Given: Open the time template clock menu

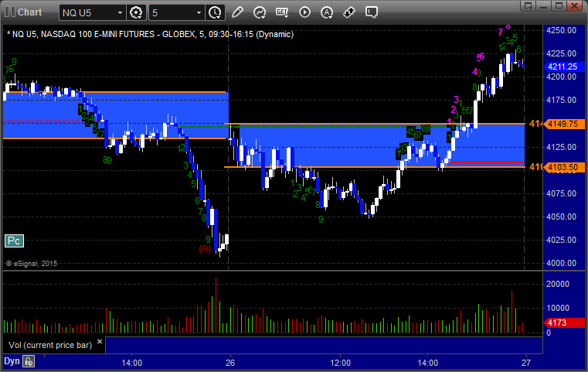Looking at the screenshot, I should coord(216,12).
